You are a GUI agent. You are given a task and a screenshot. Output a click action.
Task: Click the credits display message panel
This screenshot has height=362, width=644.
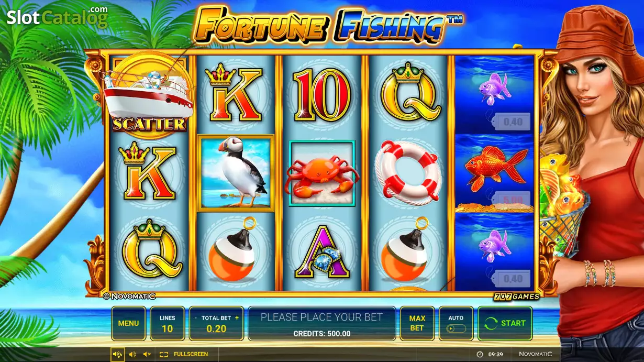(x=322, y=324)
